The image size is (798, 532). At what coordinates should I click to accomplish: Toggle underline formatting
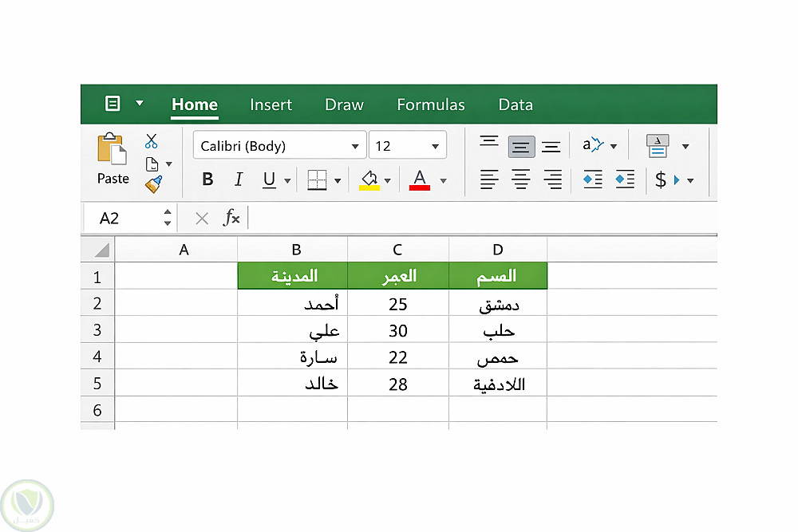(268, 180)
